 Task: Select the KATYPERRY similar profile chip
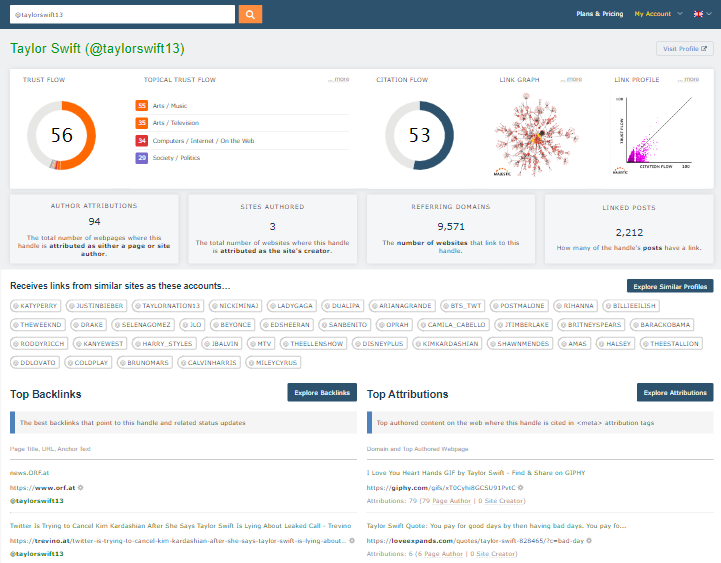[x=39, y=305]
